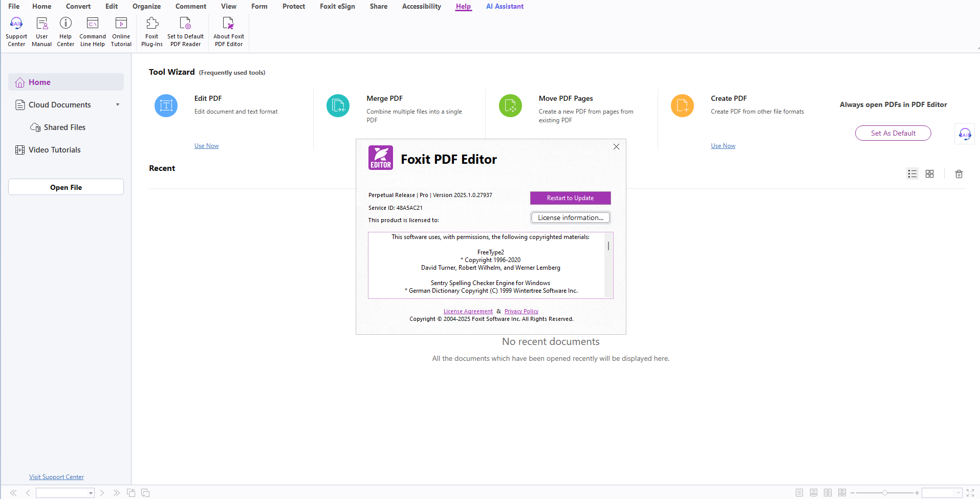
Task: Select single page view mode
Action: tap(799, 493)
